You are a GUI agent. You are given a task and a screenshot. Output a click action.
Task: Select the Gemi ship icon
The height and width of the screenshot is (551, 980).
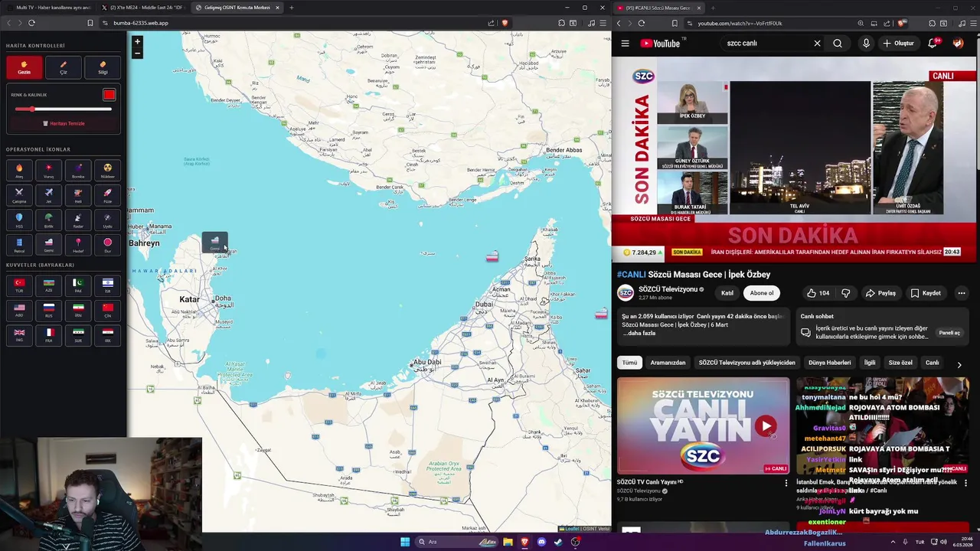click(x=49, y=245)
